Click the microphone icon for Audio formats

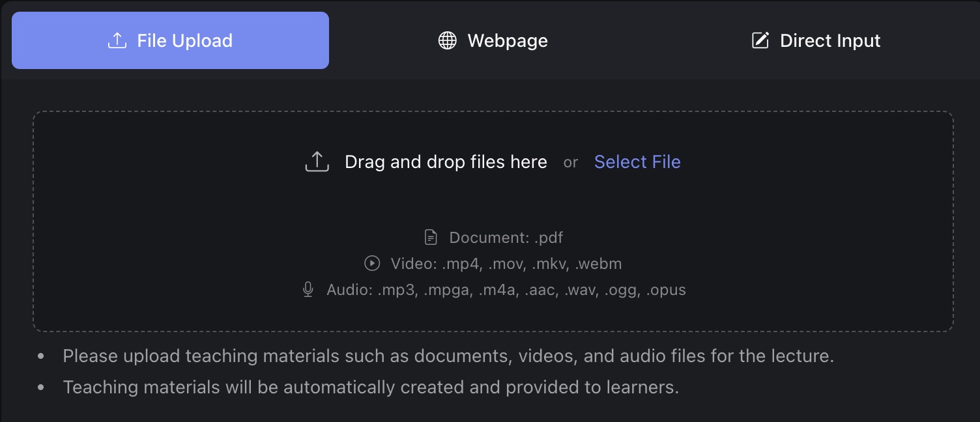pos(308,290)
